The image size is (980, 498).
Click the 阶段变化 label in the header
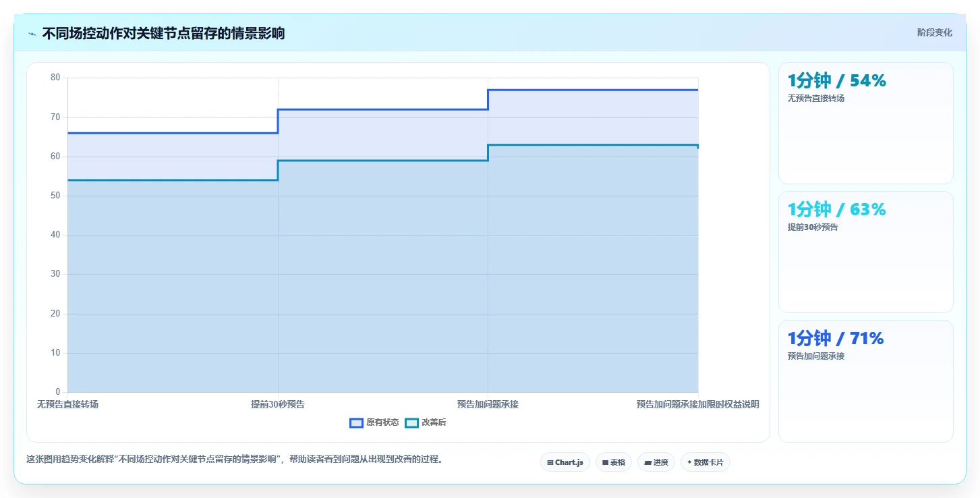(x=935, y=32)
